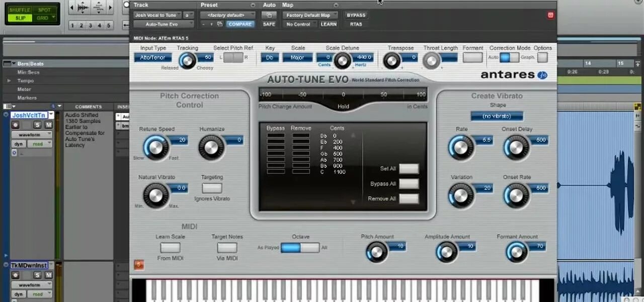Click the COMPARE button
This screenshot has width=644, height=302.
pyautogui.click(x=240, y=24)
